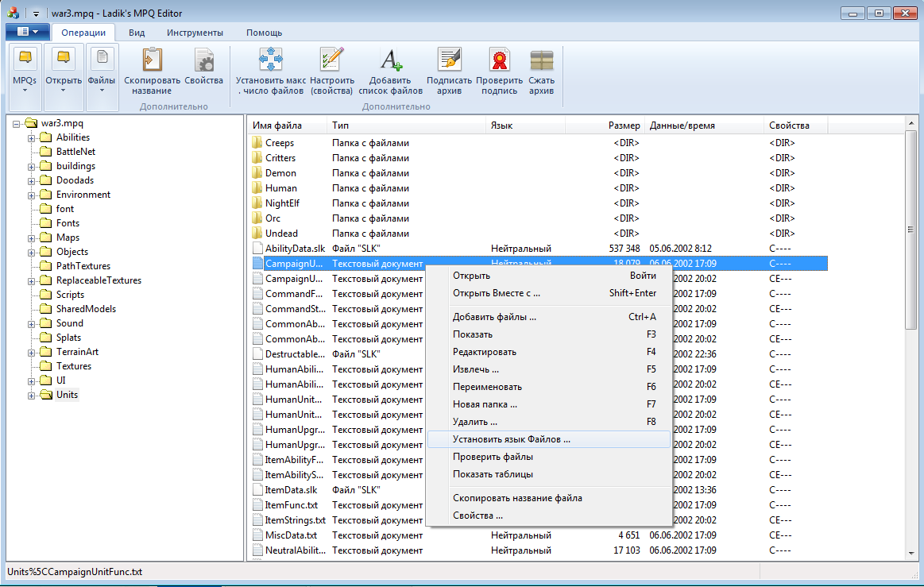Select the BattleNet tree folder

(x=68, y=152)
